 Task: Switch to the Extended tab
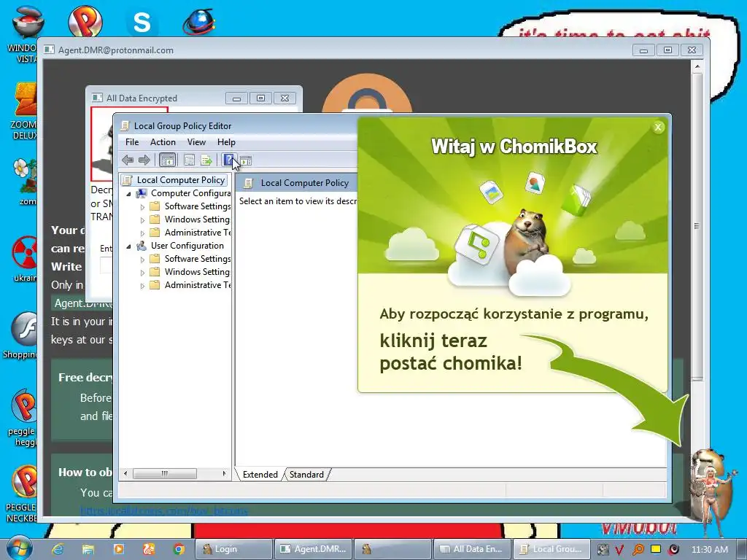click(260, 474)
